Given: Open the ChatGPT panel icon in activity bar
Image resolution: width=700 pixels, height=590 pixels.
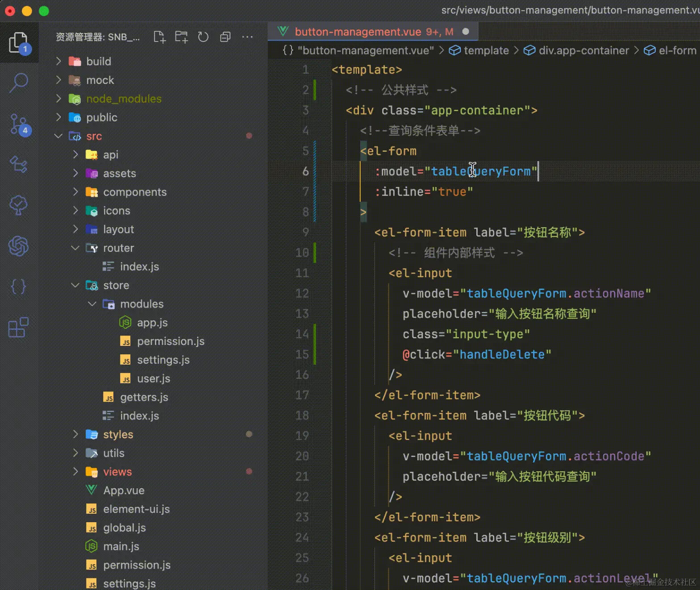Looking at the screenshot, I should (x=19, y=246).
